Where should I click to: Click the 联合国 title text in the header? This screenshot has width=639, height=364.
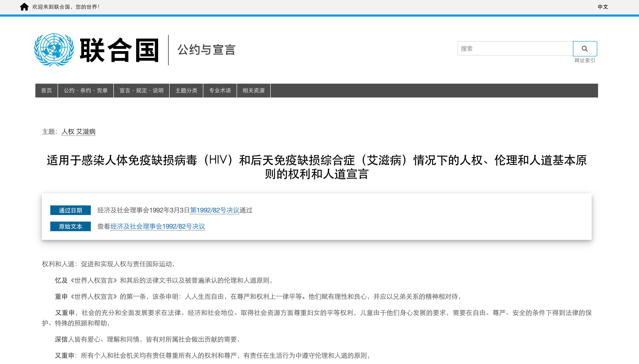pyautogui.click(x=119, y=50)
